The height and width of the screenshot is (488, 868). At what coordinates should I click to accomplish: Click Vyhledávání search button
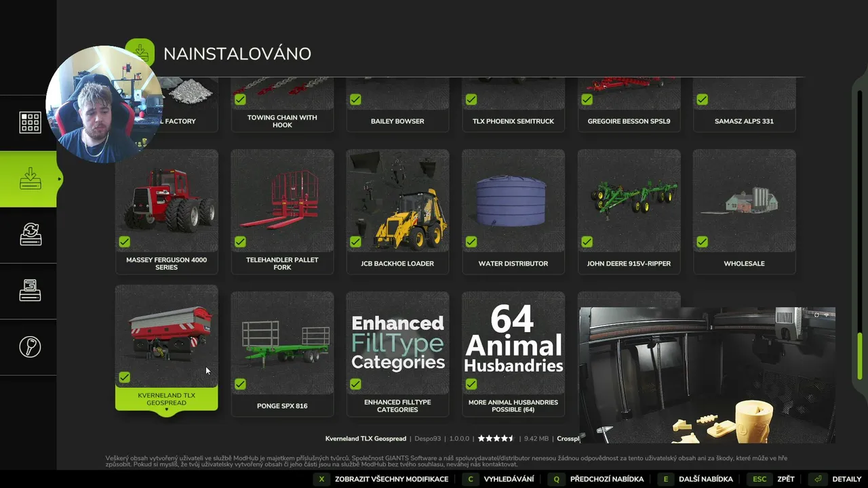click(x=509, y=479)
